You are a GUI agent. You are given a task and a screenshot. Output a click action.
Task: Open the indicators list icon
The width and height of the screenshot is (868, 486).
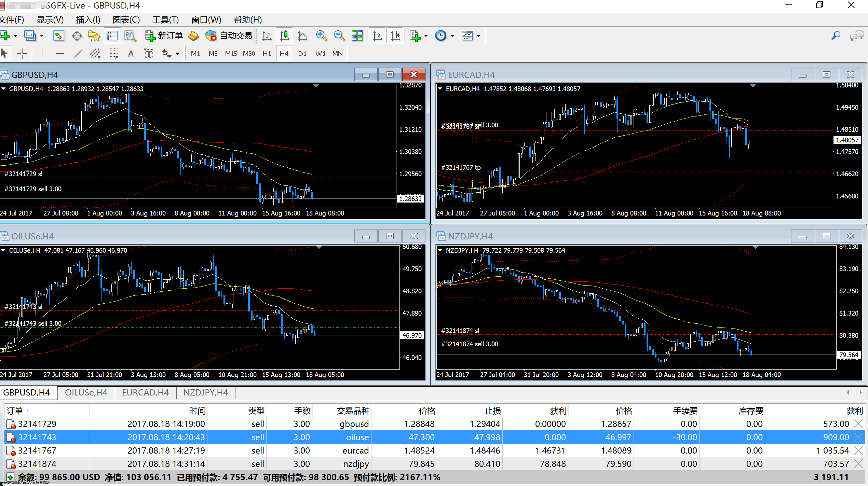point(415,36)
